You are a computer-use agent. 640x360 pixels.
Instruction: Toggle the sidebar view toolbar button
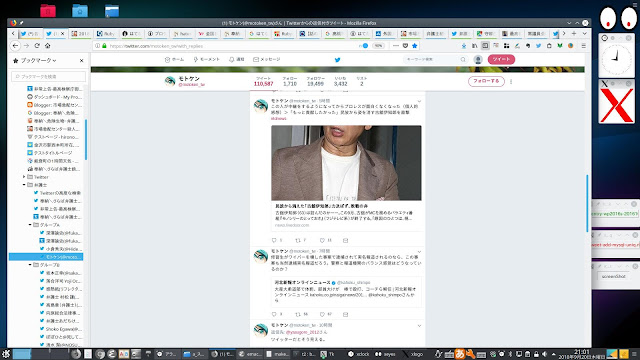[485, 46]
